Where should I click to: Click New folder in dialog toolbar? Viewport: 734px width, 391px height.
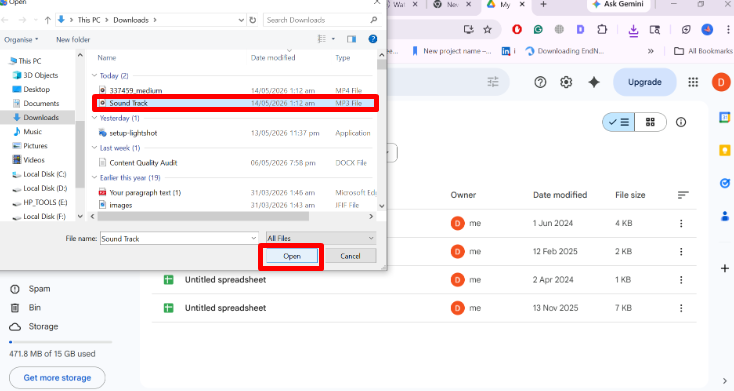pyautogui.click(x=73, y=40)
